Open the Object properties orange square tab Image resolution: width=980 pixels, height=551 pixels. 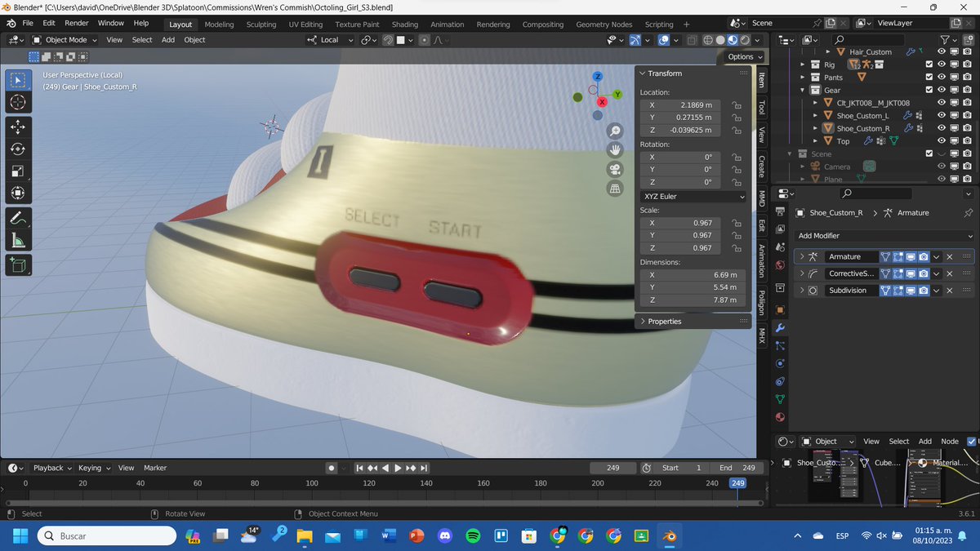click(780, 310)
